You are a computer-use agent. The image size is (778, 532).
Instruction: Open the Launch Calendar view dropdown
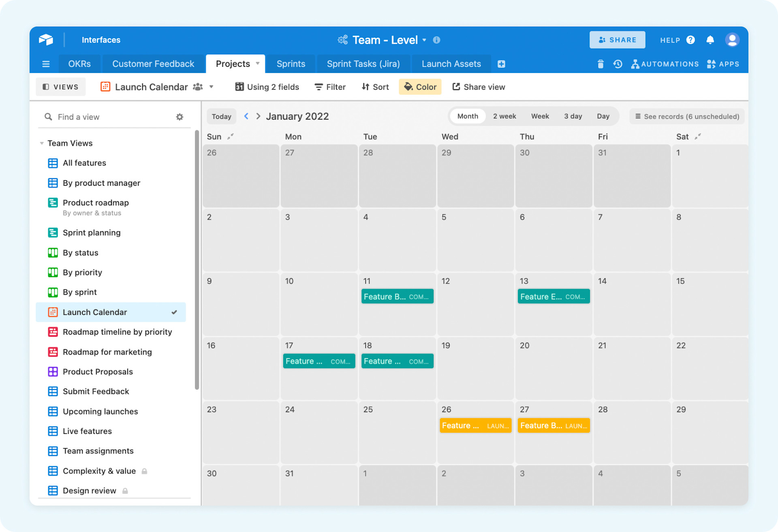point(212,87)
